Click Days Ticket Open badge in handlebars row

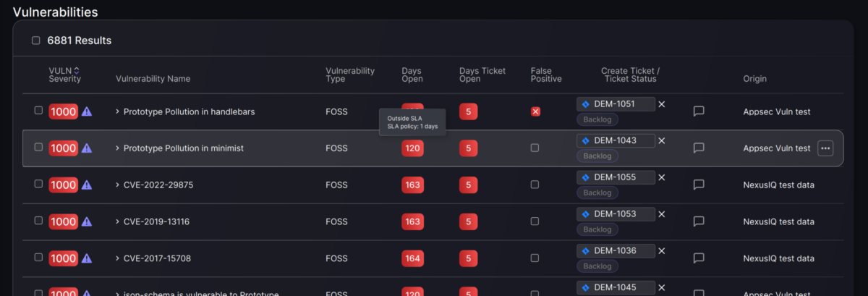coord(468,111)
